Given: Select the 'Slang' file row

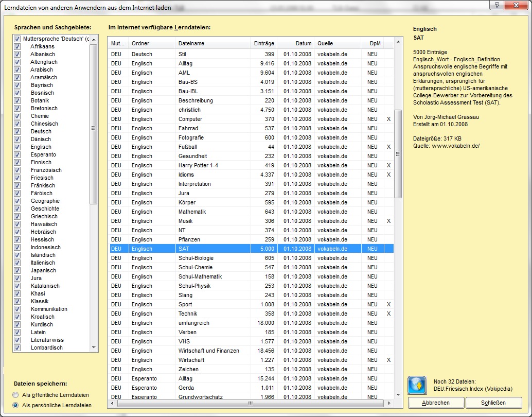Looking at the screenshot, I should click(251, 295).
